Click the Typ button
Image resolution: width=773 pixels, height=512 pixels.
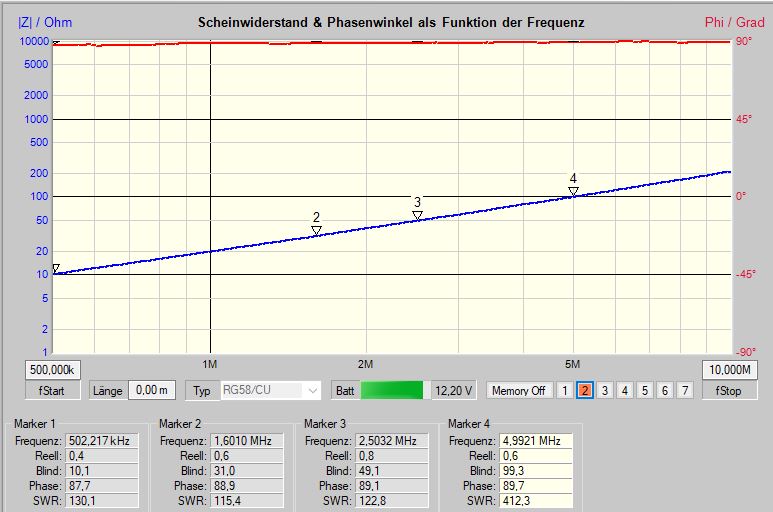point(202,391)
